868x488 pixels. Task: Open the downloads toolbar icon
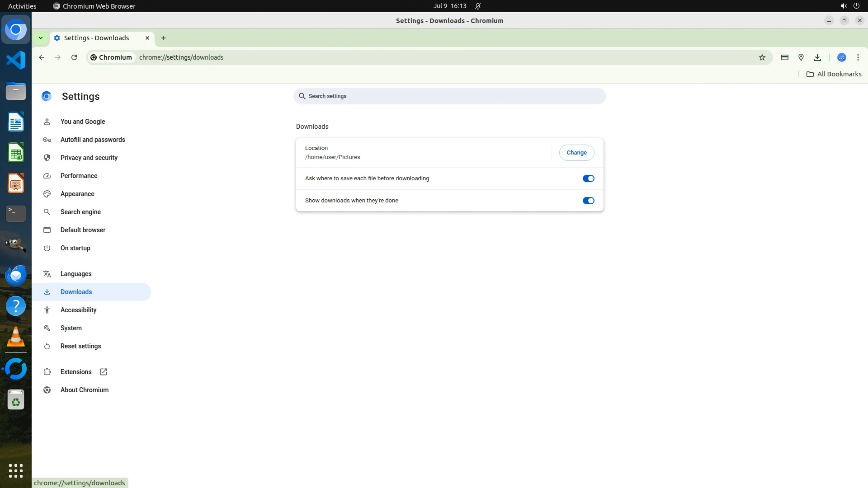[x=817, y=57]
